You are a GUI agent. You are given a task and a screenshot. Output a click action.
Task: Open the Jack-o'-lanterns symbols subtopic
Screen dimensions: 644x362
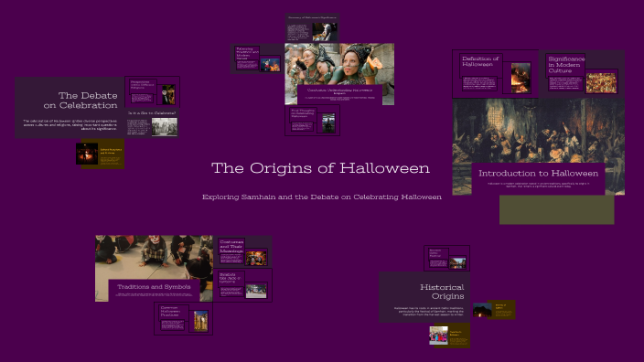[x=242, y=285]
